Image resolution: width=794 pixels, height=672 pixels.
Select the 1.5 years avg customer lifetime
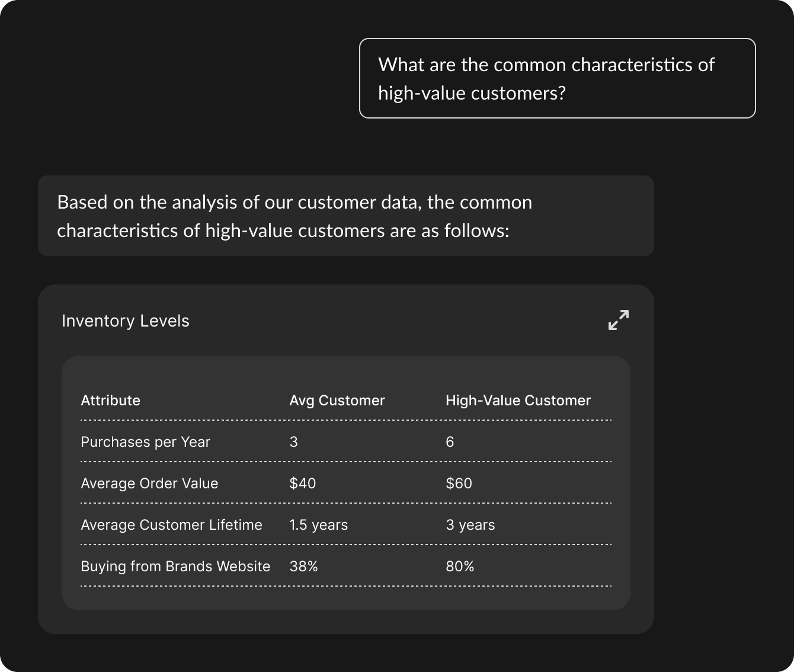pos(318,524)
